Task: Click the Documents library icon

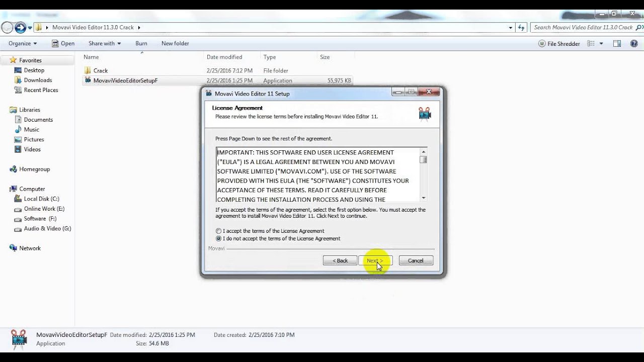Action: [x=18, y=120]
